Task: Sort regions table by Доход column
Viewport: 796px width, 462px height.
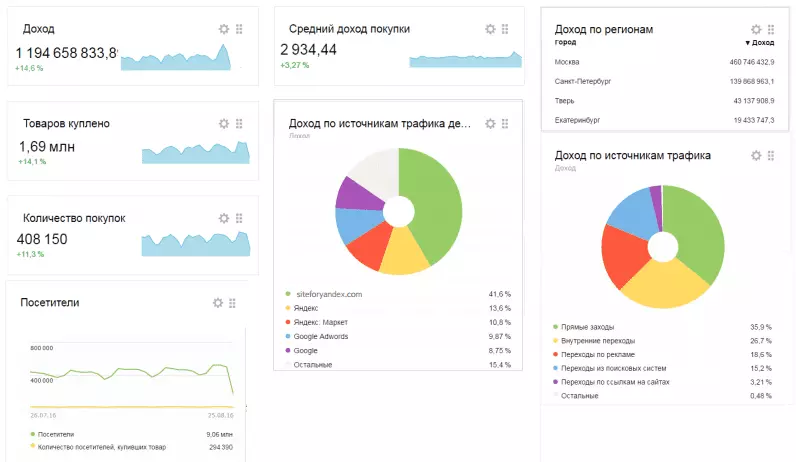Action: point(760,43)
